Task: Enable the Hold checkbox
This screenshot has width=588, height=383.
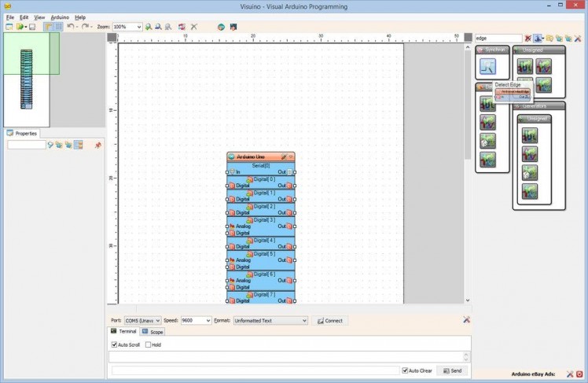Action: coord(148,344)
